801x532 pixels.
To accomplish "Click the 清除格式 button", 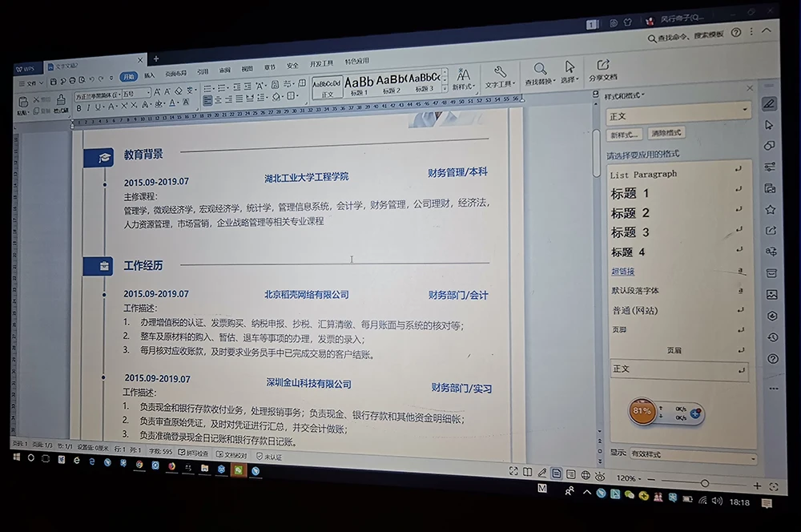I will (666, 133).
